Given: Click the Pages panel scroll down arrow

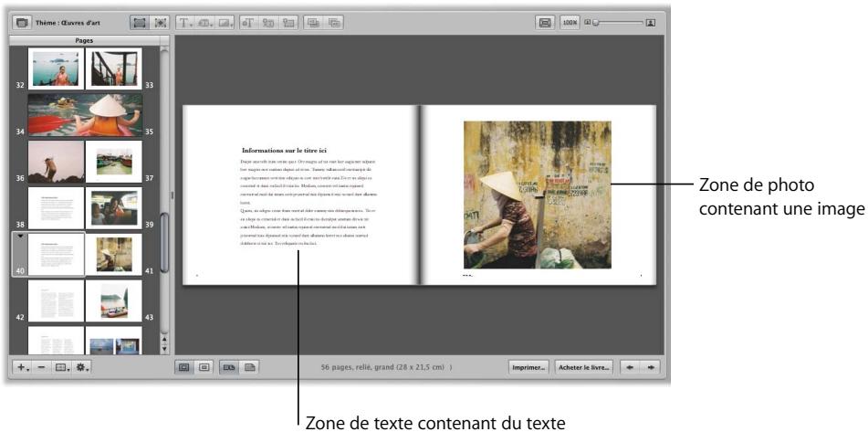Looking at the screenshot, I should pyautogui.click(x=164, y=348).
